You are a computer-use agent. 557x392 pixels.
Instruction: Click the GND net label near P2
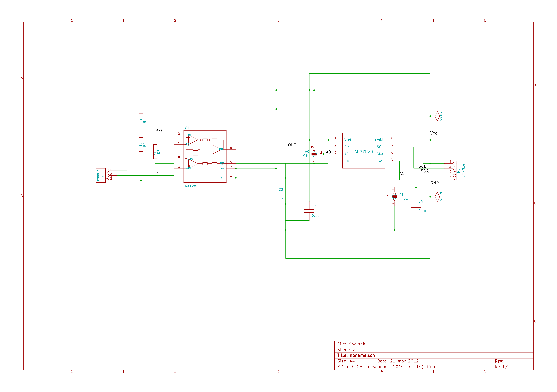[x=434, y=183]
